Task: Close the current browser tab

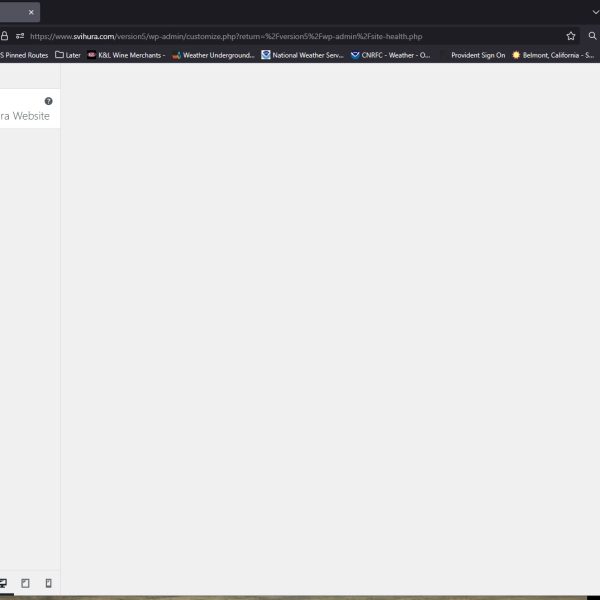Action: pyautogui.click(x=31, y=12)
